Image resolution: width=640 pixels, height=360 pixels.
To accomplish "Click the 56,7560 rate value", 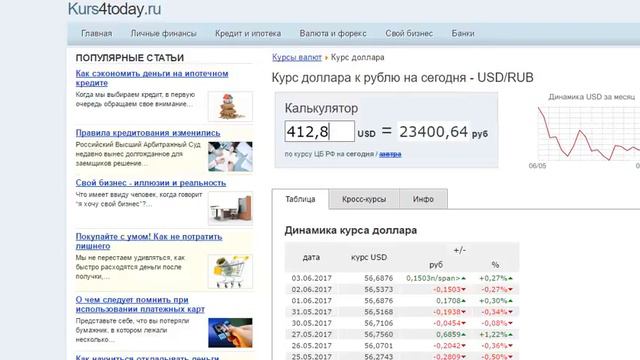I will [379, 334].
